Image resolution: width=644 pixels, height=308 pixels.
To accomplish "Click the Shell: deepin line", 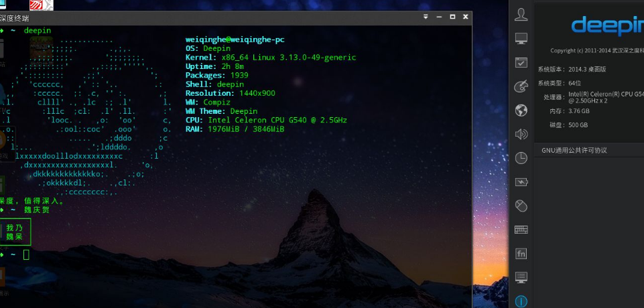I will [214, 84].
